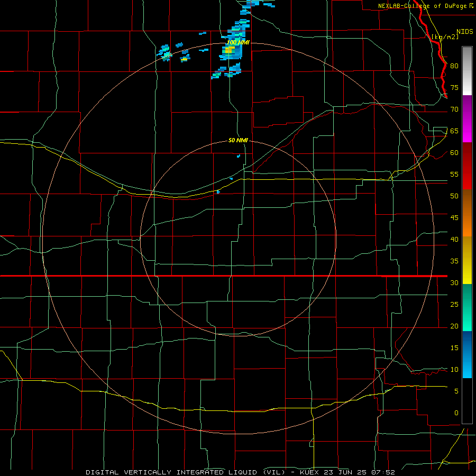
Task: Click the 55 value on the VIL scale
Action: click(454, 174)
